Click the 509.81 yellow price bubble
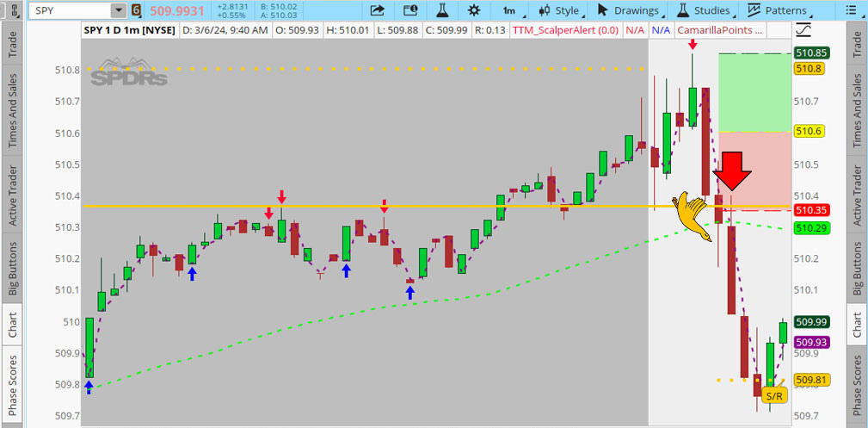Screen dimensions: 868x428 pos(811,380)
